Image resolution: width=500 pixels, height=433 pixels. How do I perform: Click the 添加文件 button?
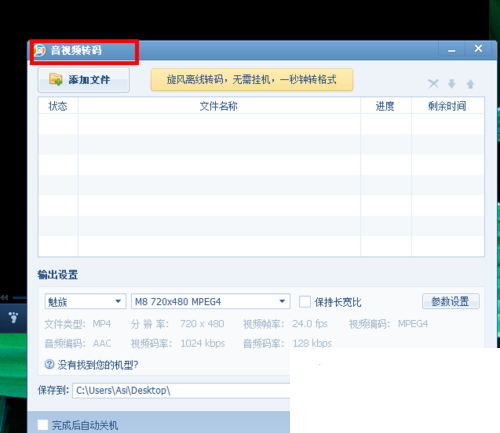coord(84,80)
